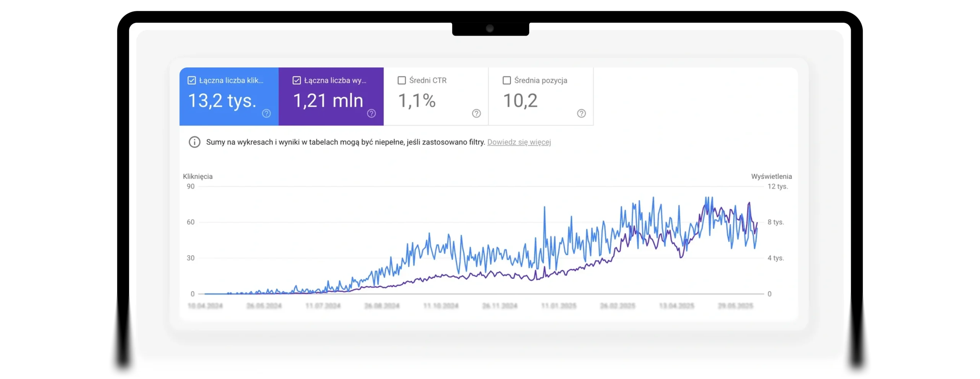Image resolution: width=980 pixels, height=379 pixels.
Task: Click the question mark icon on Średni CTR card
Action: pos(476,113)
